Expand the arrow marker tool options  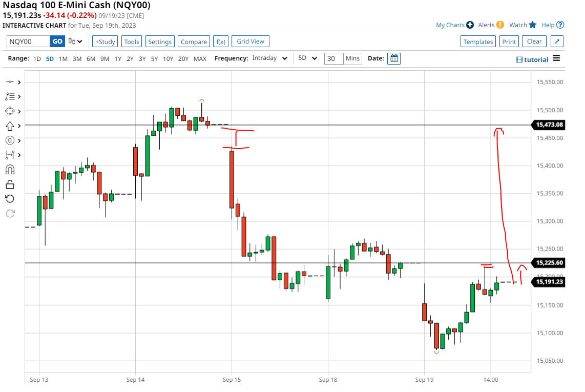coord(19,126)
